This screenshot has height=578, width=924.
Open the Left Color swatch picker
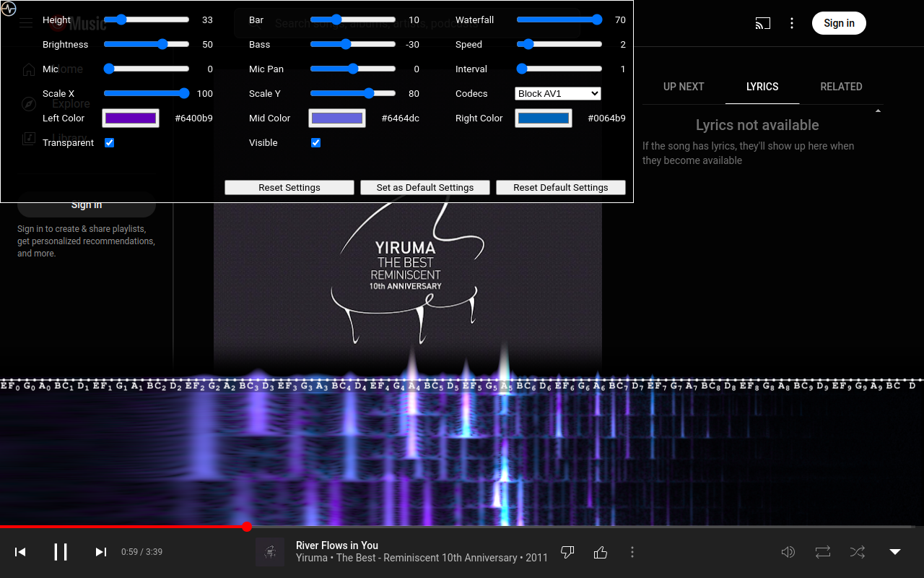[131, 118]
